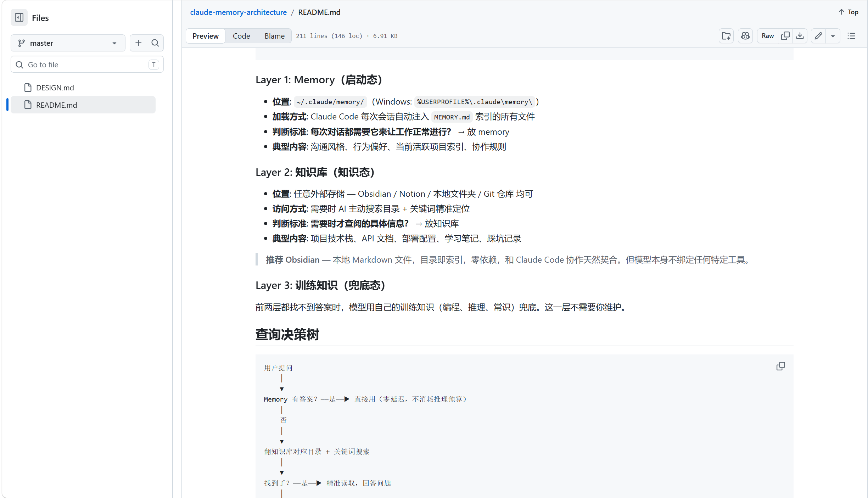Open the outline list icon
868x498 pixels.
(x=851, y=36)
